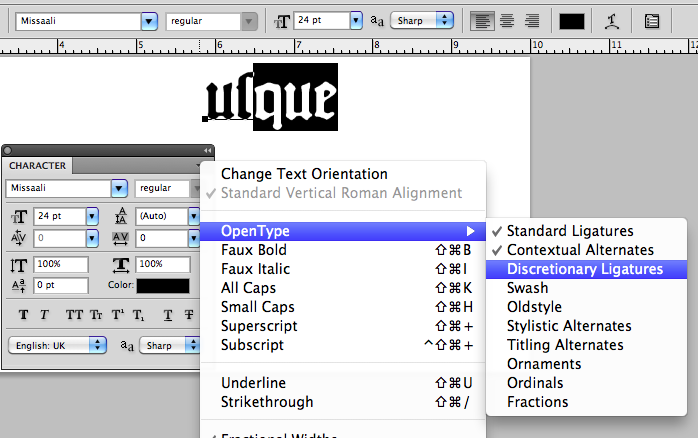Viewport: 698px width, 438px height.
Task: Apply faux italic style button
Action: (45, 314)
